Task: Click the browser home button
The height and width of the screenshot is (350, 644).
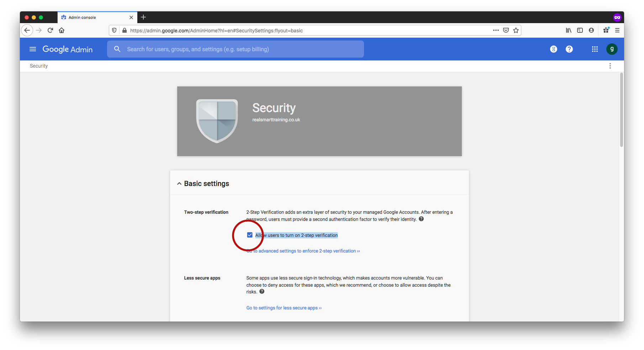Action: 62,30
